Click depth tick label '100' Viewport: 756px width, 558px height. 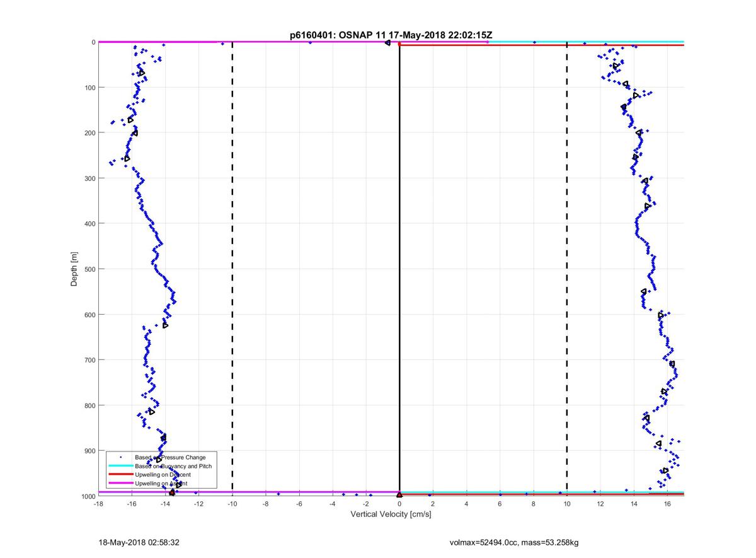pos(89,88)
